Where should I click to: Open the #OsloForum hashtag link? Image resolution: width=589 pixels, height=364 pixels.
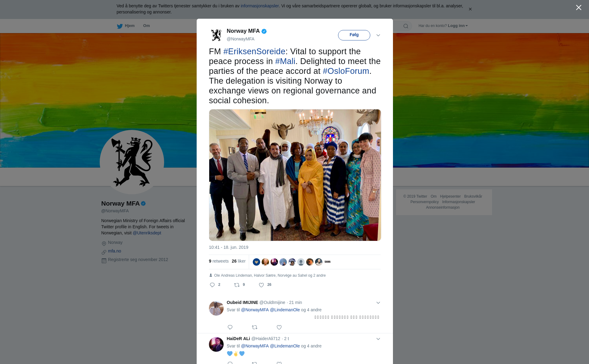[346, 71]
